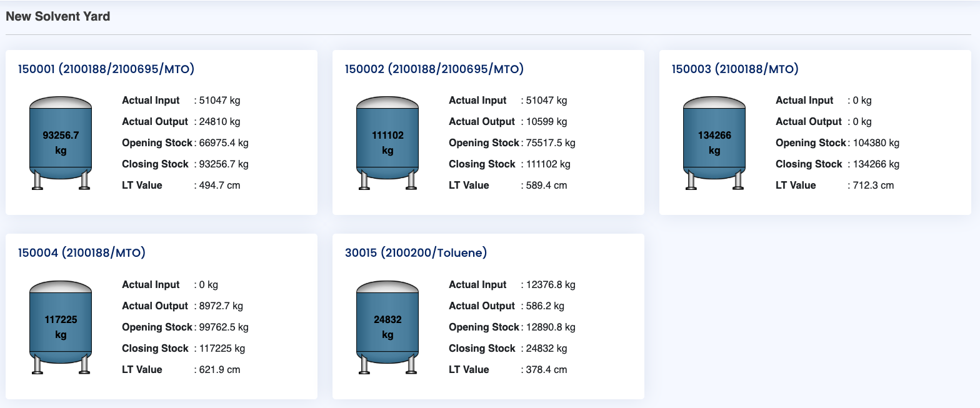This screenshot has width=980, height=408.
Task: Open the tank icon showing 117225 kg
Action: pyautogui.click(x=61, y=327)
